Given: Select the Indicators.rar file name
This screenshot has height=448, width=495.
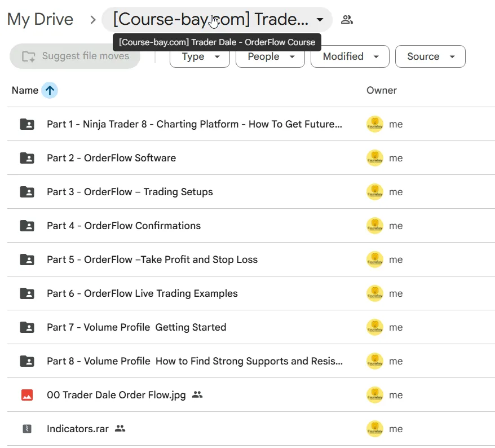Looking at the screenshot, I should (x=78, y=429).
